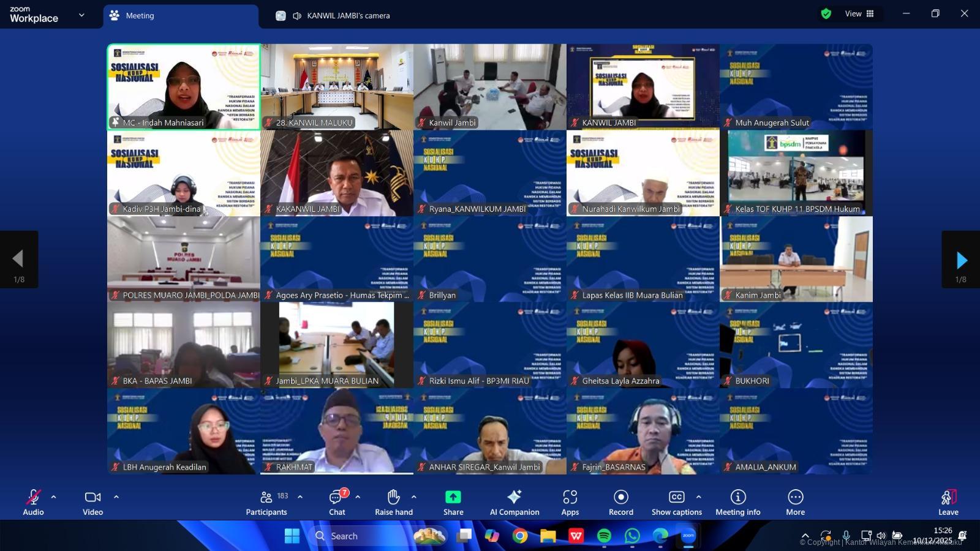Switch to the KANWIL JAMBI's camera tab
The width and height of the screenshot is (980, 551).
pyautogui.click(x=348, y=16)
